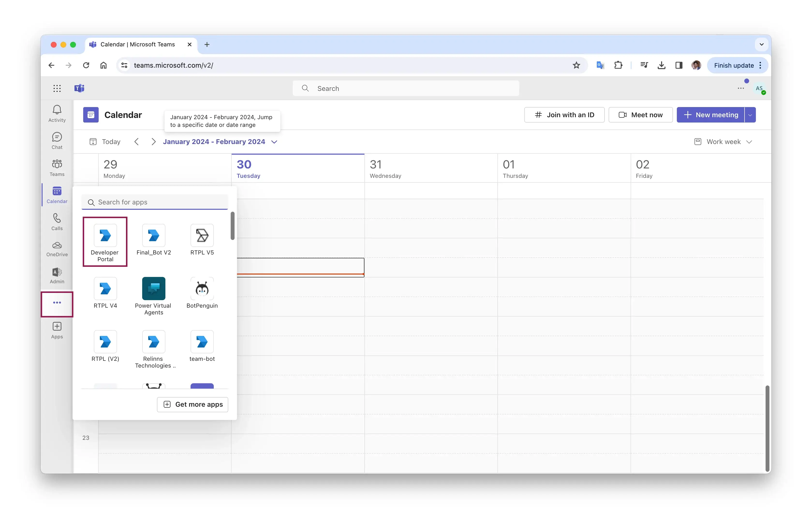This screenshot has width=812, height=507.
Task: Click the Get more apps button
Action: tap(192, 404)
